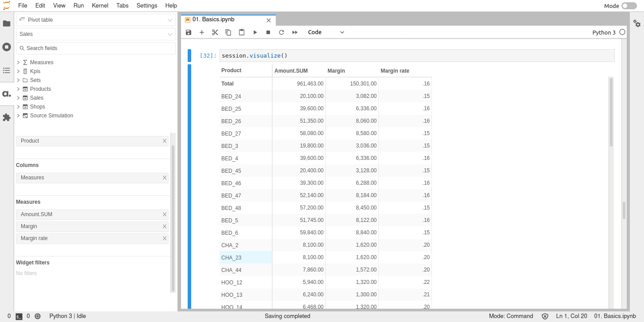The height and width of the screenshot is (322, 644).
Task: Expand the Source Simulation node
Action: 18,116
